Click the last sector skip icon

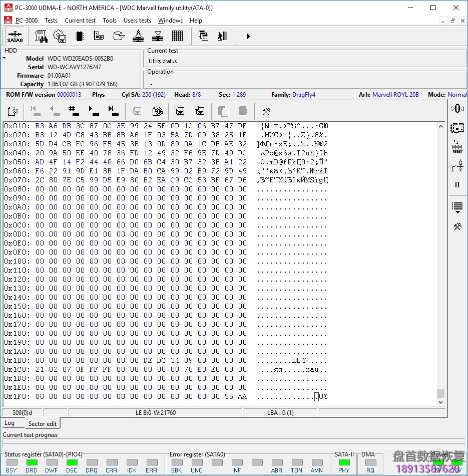113,111
